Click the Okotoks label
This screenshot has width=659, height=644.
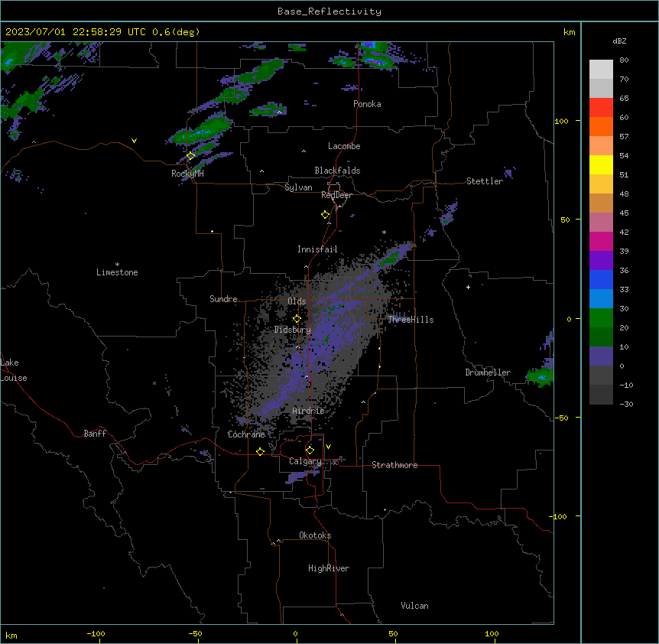[x=315, y=535]
